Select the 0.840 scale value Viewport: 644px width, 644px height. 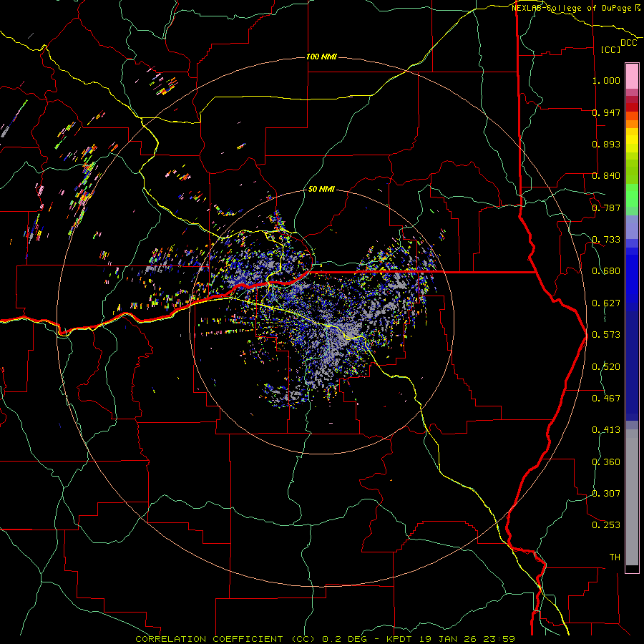tap(606, 176)
